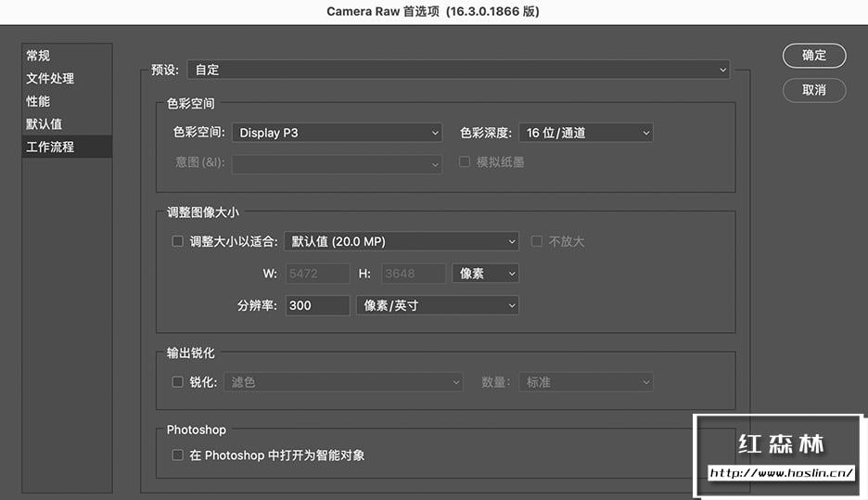
Task: Toggle 在 Photoshop 中打开为智能对象 checkbox
Action: click(x=178, y=455)
